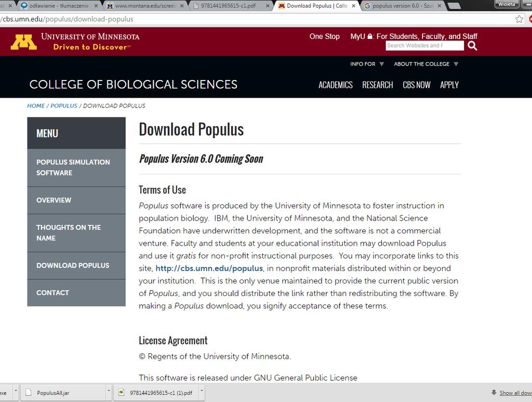Click the University of Minnesota wordmark text
This screenshot has height=402, width=532.
pos(90,37)
